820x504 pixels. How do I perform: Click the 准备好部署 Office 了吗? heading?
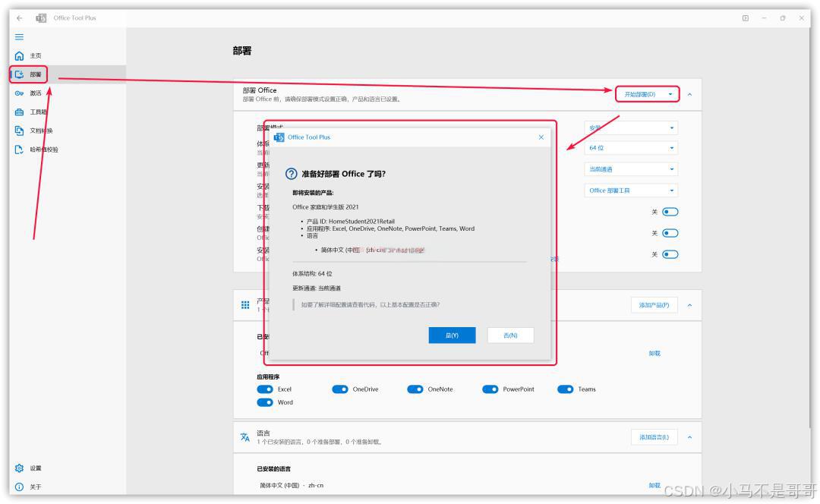pyautogui.click(x=344, y=174)
